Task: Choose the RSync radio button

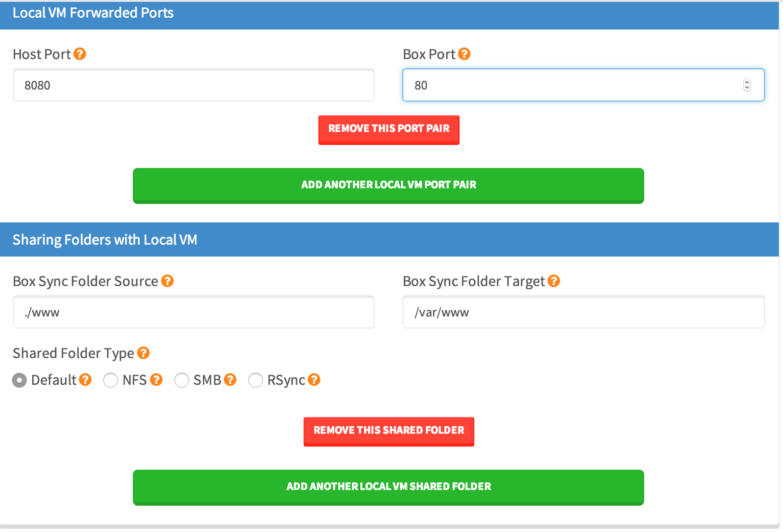Action: (255, 380)
